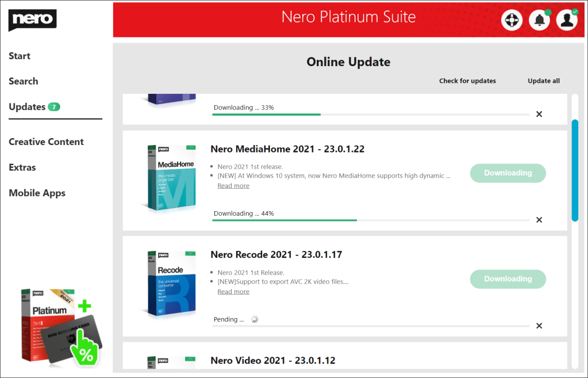588x378 pixels.
Task: Open the Search section in sidebar
Action: (x=24, y=81)
